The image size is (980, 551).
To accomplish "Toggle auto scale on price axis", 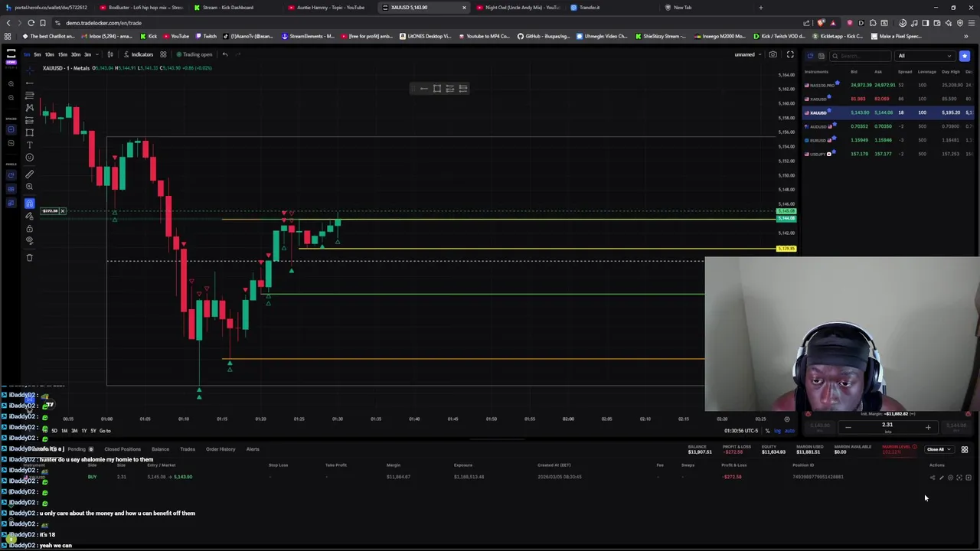I will [789, 431].
